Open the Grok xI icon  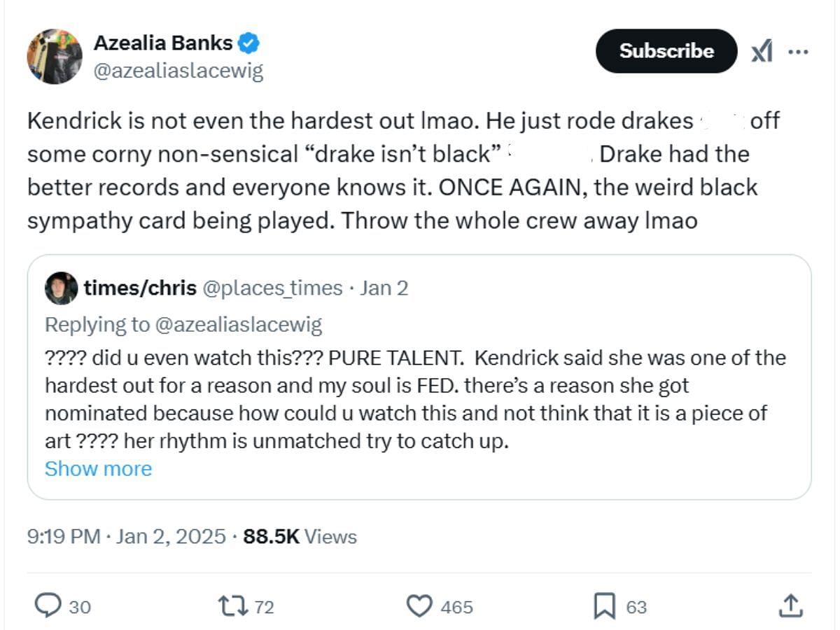point(762,51)
